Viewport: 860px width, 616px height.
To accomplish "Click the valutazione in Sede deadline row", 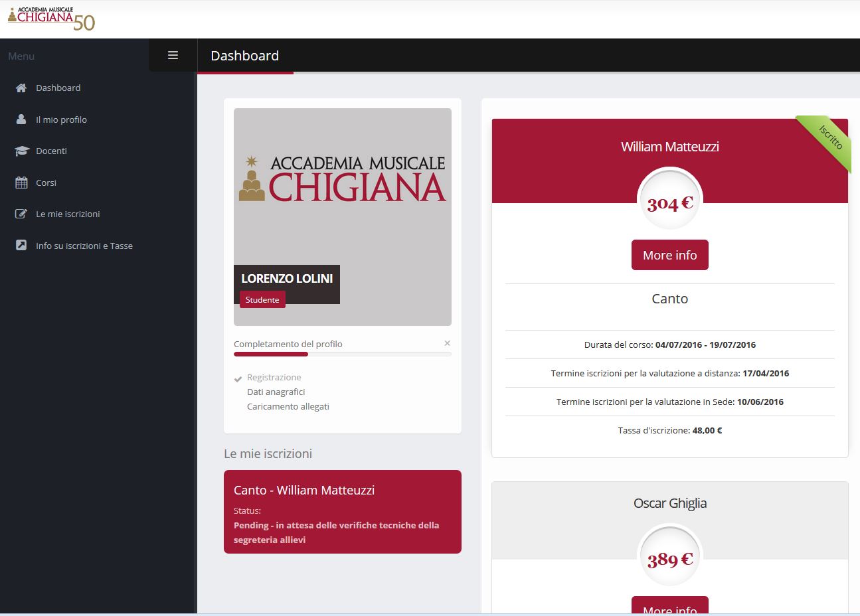I will click(669, 402).
